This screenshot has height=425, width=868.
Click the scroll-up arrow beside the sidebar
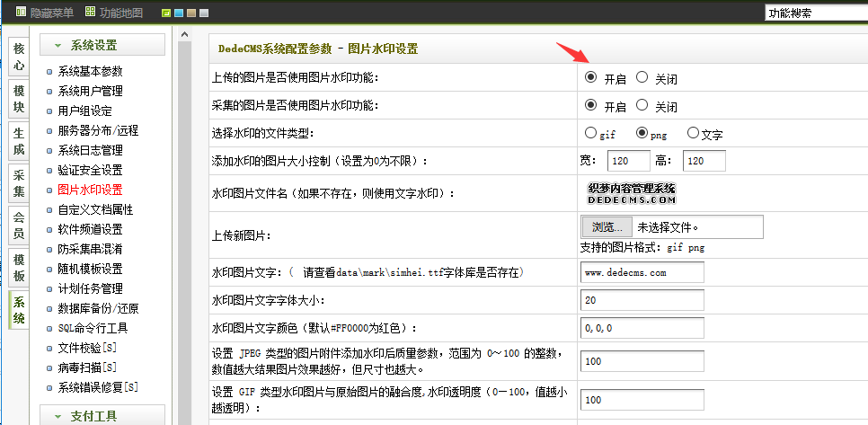(x=185, y=35)
